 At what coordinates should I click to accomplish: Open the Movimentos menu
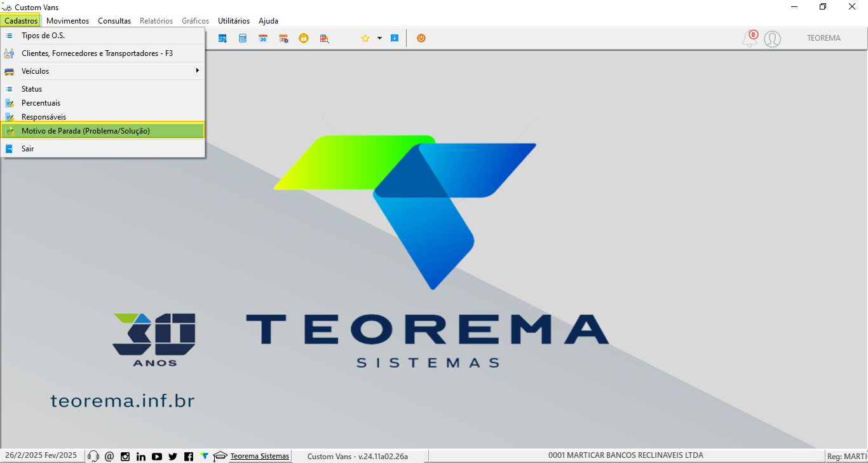coord(67,21)
